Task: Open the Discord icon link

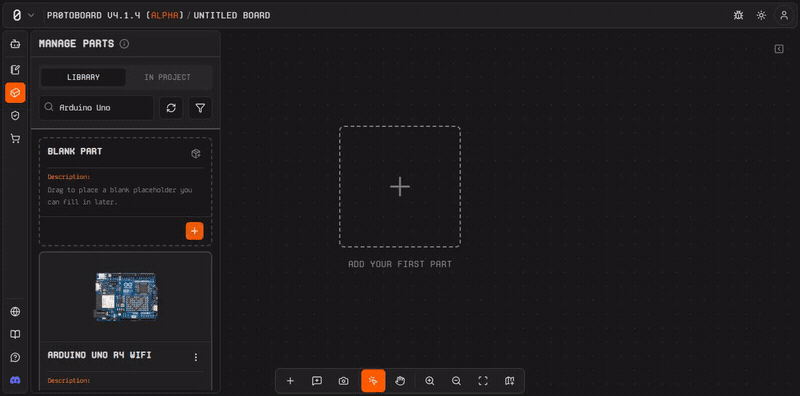Action: [15, 380]
